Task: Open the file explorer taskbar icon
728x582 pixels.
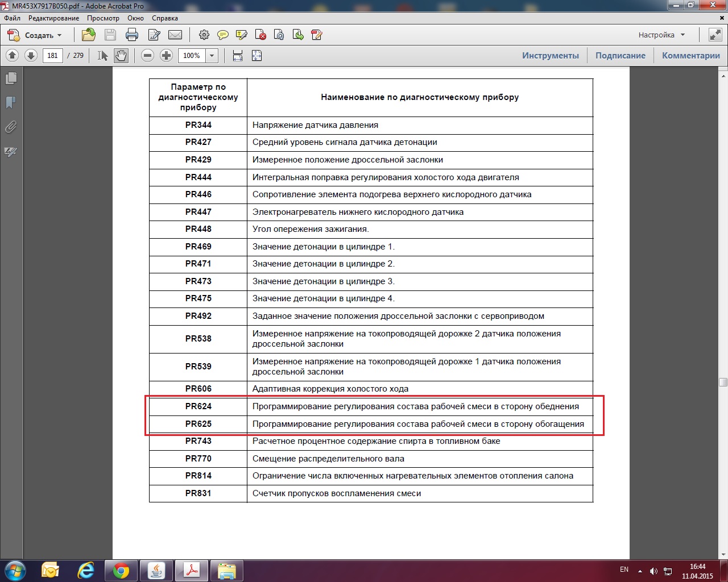Action: point(227,570)
